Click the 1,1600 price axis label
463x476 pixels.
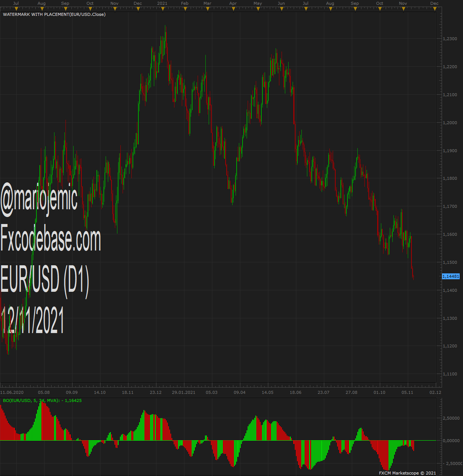450,234
